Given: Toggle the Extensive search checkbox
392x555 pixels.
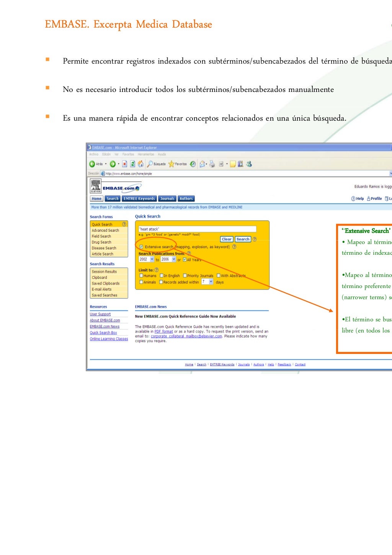Looking at the screenshot, I should coord(141,247).
